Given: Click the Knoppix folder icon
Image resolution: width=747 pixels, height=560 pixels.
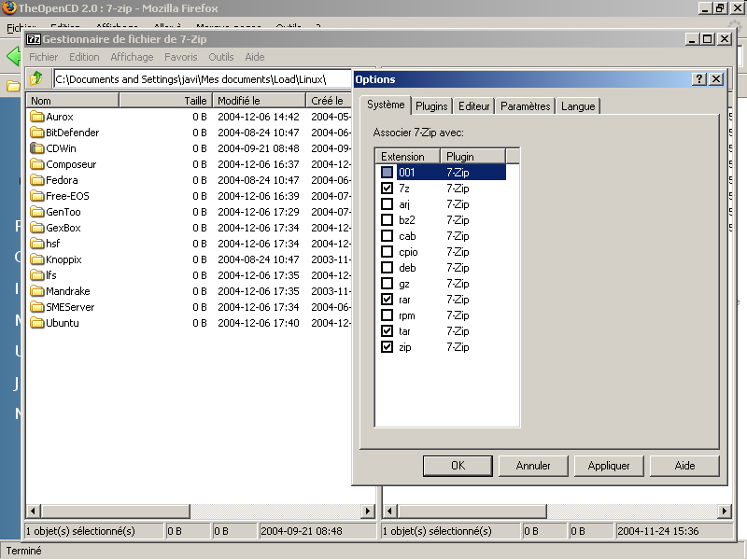Looking at the screenshot, I should tap(36, 259).
